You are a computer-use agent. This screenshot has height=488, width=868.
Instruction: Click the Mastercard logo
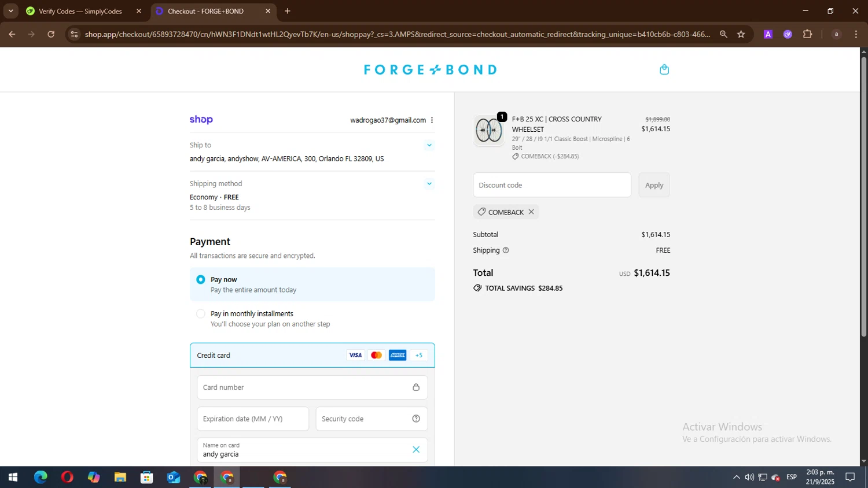tap(376, 355)
